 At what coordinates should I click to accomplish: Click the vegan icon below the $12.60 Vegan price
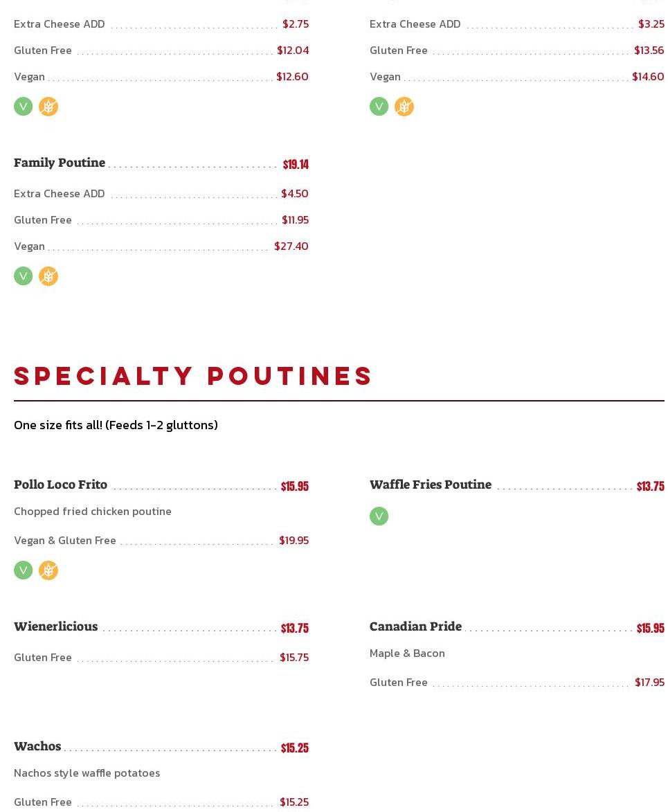23,107
